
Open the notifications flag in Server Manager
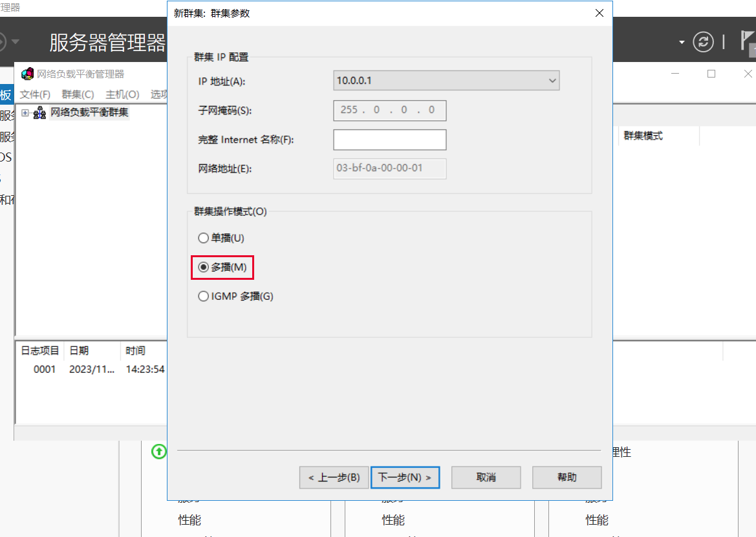tap(748, 43)
